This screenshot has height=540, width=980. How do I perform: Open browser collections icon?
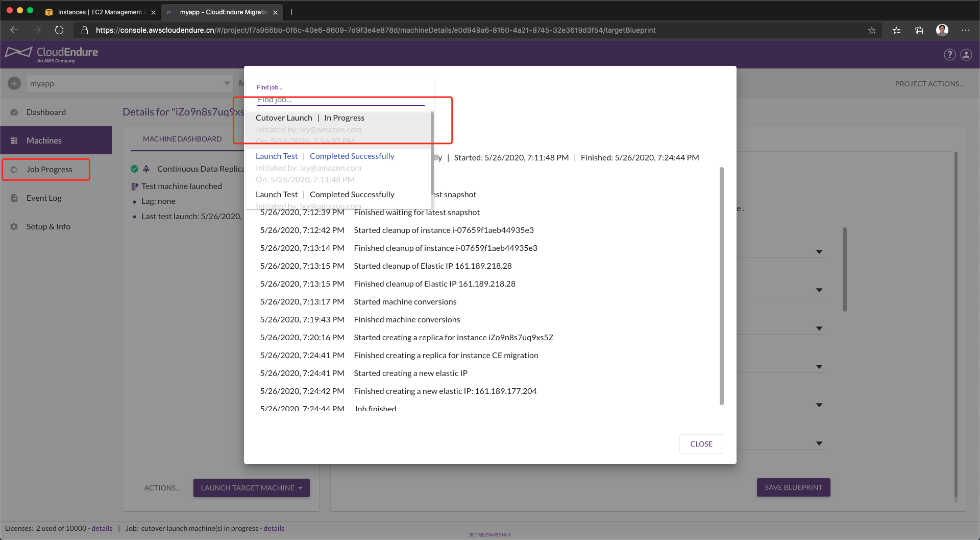pos(919,30)
